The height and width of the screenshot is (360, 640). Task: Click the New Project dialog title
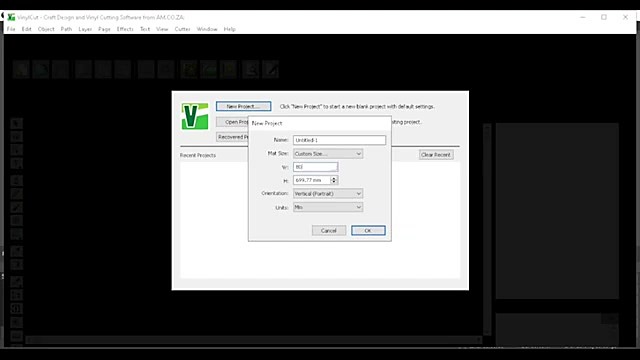(x=267, y=123)
